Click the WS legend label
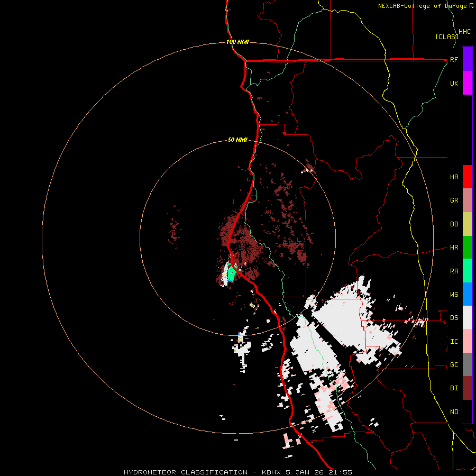 click(454, 295)
